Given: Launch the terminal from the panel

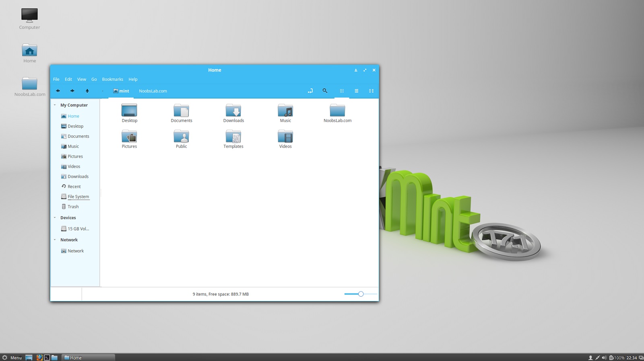Looking at the screenshot, I should point(47,357).
